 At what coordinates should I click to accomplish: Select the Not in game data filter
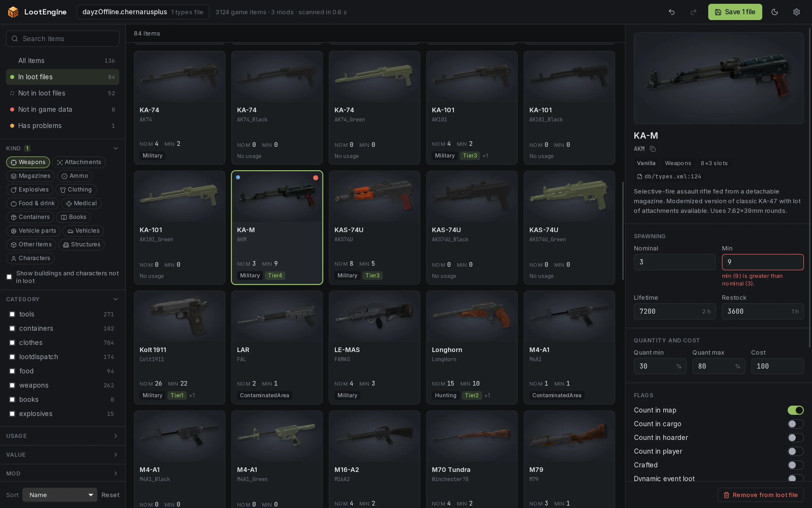63,109
